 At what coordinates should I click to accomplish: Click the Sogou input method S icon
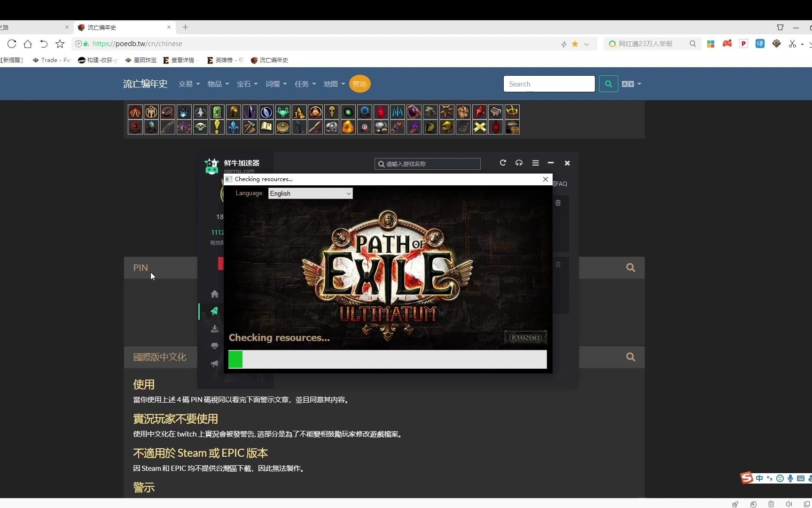747,478
